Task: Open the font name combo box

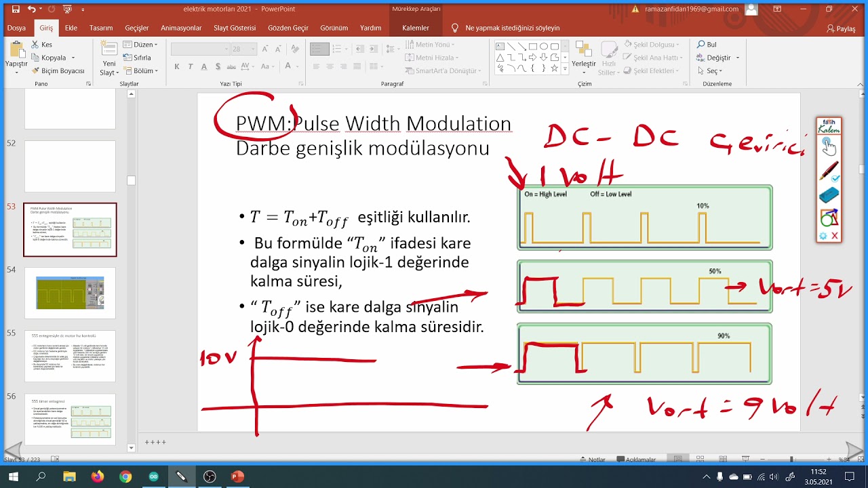Action: coord(200,49)
